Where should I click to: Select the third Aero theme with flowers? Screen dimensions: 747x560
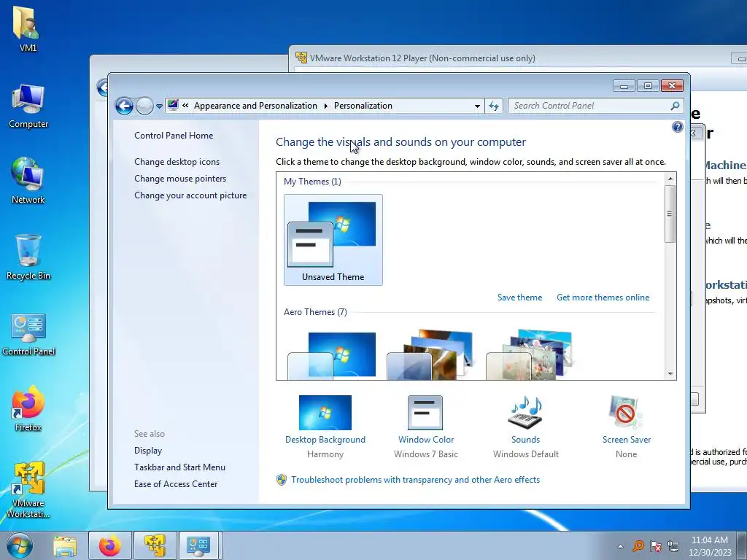click(530, 355)
